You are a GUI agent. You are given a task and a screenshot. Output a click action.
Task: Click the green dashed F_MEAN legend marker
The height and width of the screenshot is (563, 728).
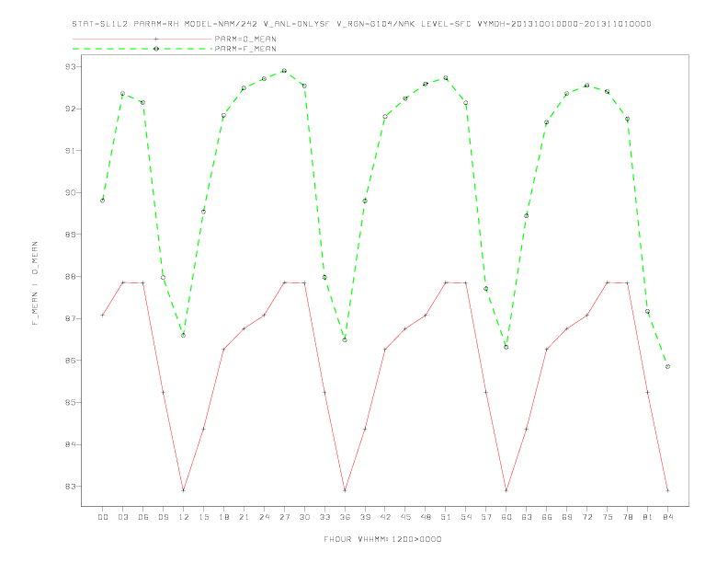point(156,49)
